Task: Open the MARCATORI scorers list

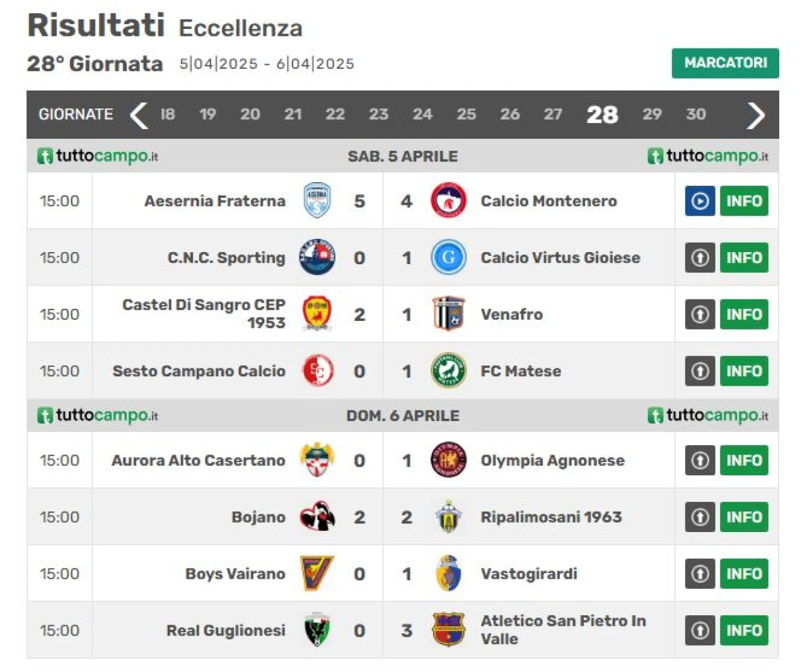Action: [x=725, y=63]
